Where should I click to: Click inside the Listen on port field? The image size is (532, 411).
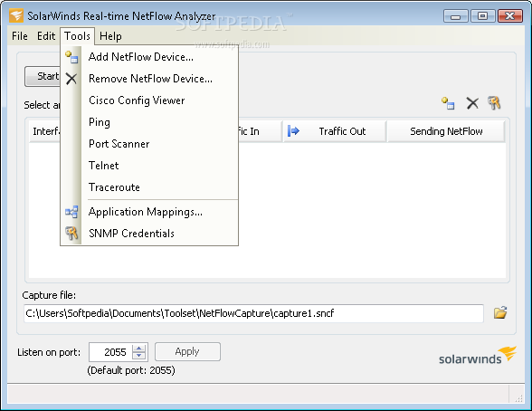pyautogui.click(x=111, y=352)
